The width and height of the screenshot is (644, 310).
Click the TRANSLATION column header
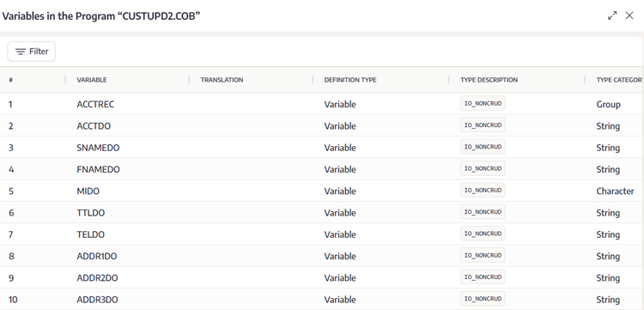(x=222, y=80)
